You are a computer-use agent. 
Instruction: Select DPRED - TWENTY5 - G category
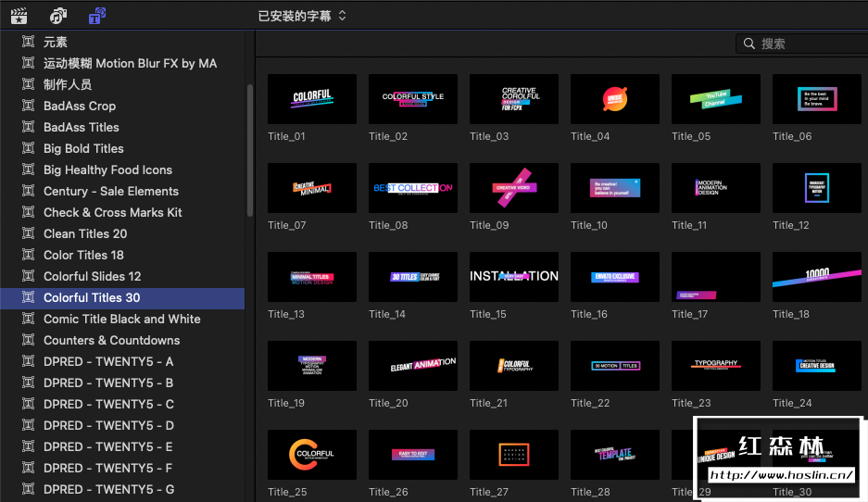122,489
